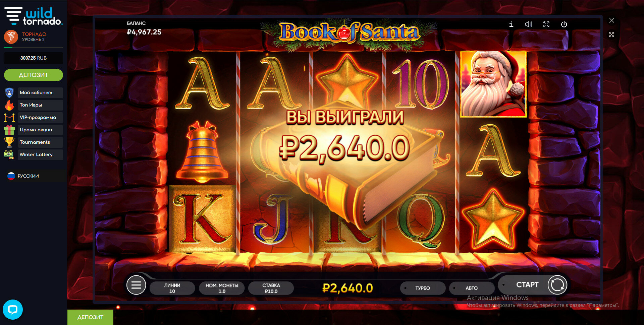Open the game info icon
Screen dimensions: 644x325
click(x=511, y=24)
